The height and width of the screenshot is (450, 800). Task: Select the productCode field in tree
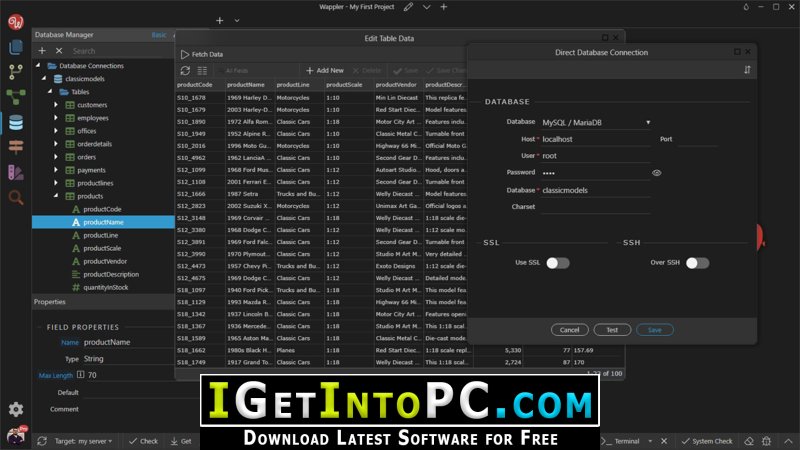tap(102, 209)
